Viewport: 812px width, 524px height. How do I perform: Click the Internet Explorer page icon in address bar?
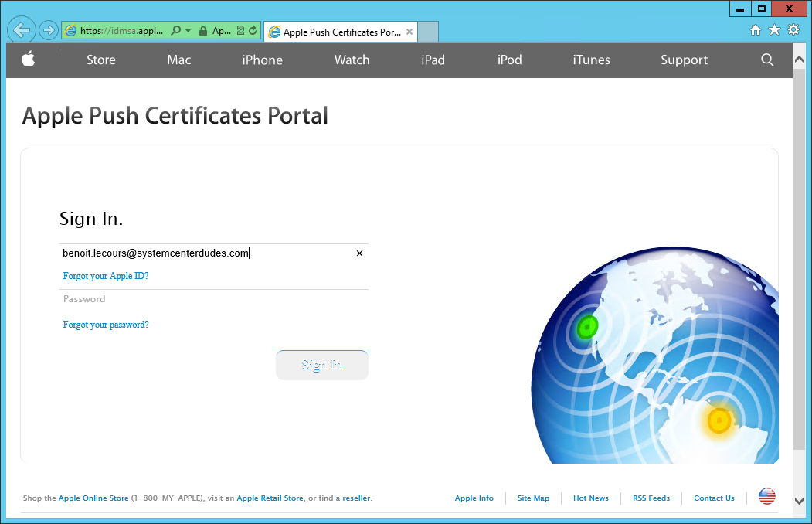tap(70, 31)
